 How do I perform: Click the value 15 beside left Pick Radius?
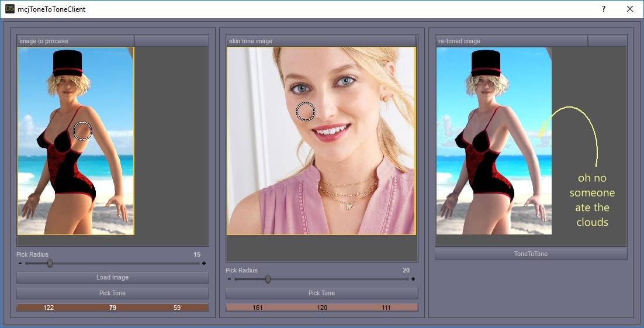point(197,254)
